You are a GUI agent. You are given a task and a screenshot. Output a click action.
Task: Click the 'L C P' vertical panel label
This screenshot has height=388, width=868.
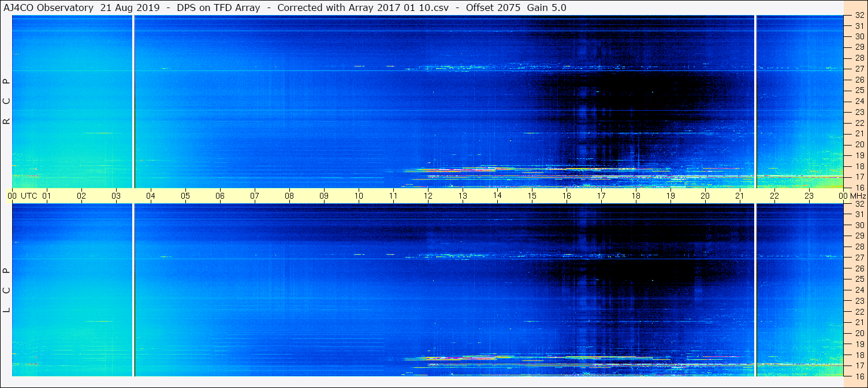tap(7, 290)
